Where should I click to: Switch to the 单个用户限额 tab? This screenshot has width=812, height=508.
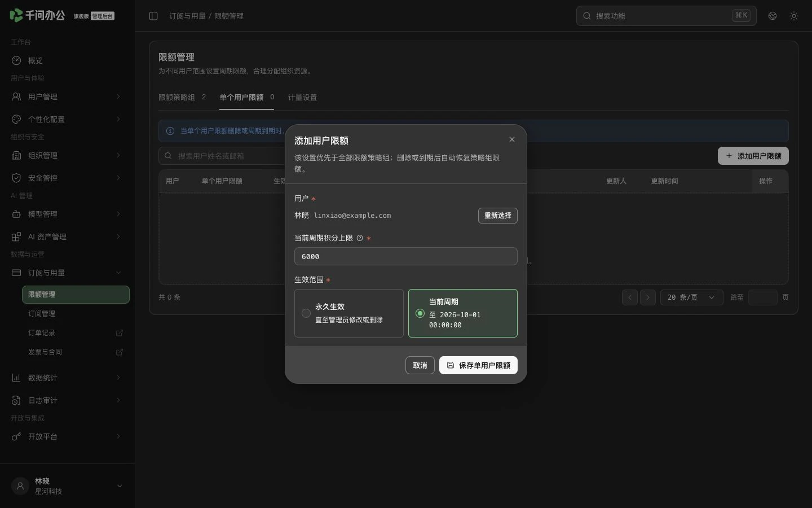(x=246, y=97)
